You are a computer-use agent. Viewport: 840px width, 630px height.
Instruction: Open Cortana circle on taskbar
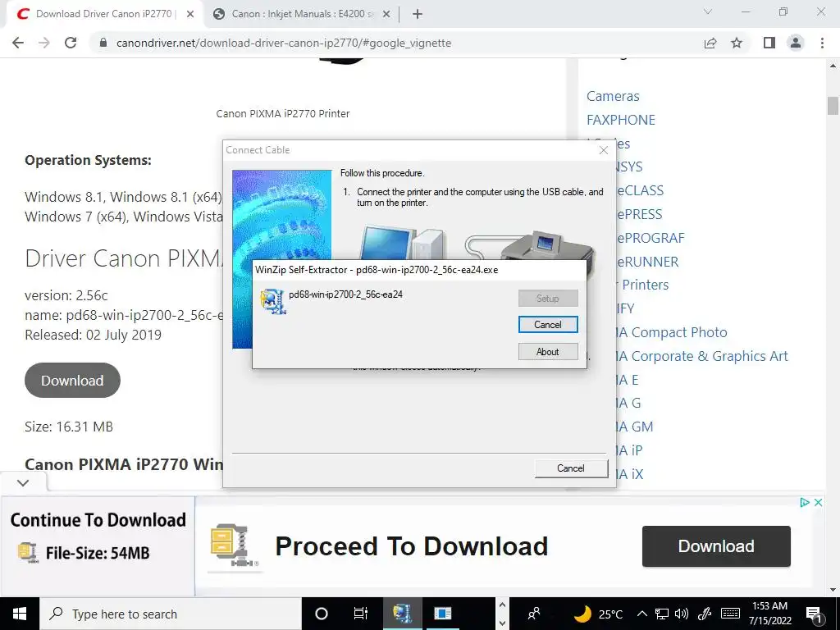322,614
